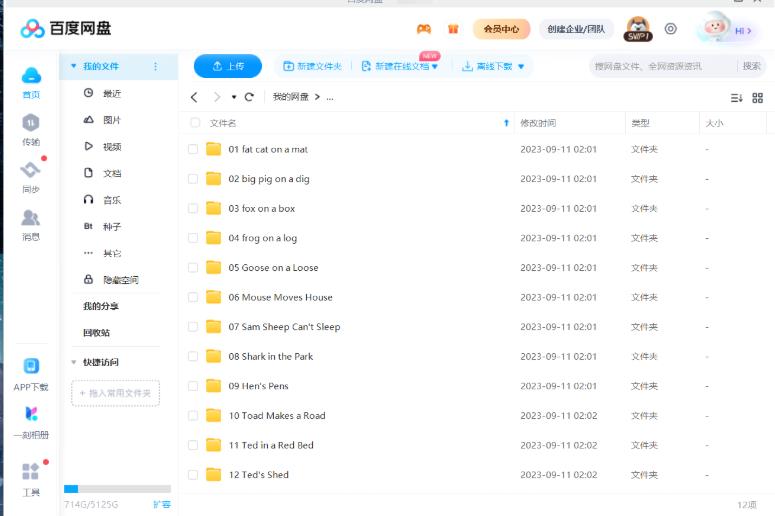
Task: Click the APP下载 icon
Action: (x=31, y=366)
